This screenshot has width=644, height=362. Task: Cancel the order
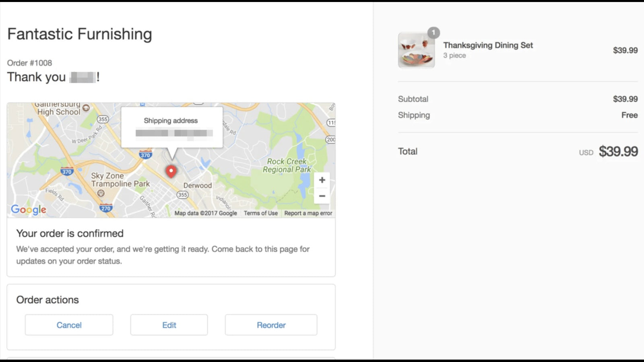tap(69, 325)
